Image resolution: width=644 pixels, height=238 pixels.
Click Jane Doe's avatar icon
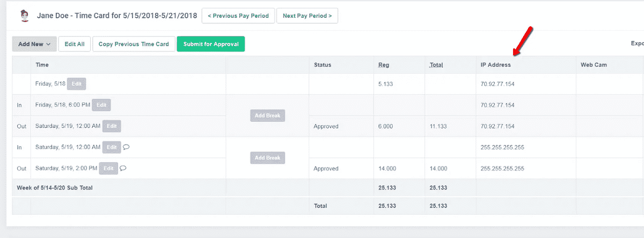click(x=23, y=16)
